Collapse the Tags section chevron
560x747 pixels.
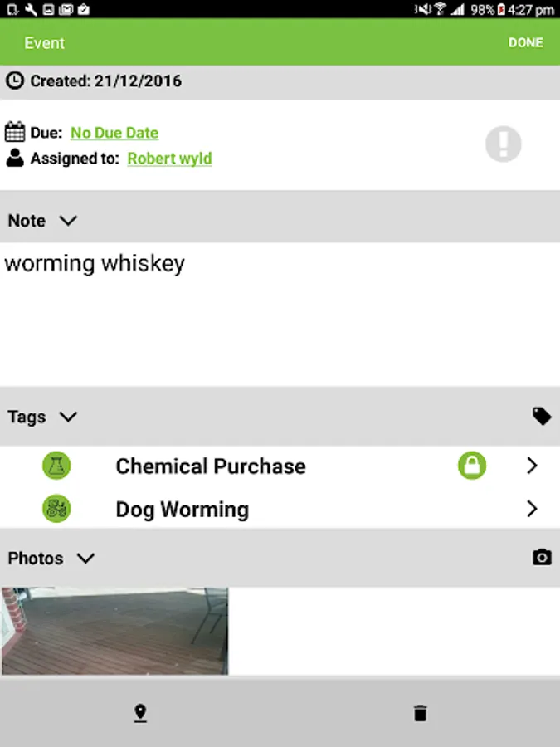click(68, 417)
